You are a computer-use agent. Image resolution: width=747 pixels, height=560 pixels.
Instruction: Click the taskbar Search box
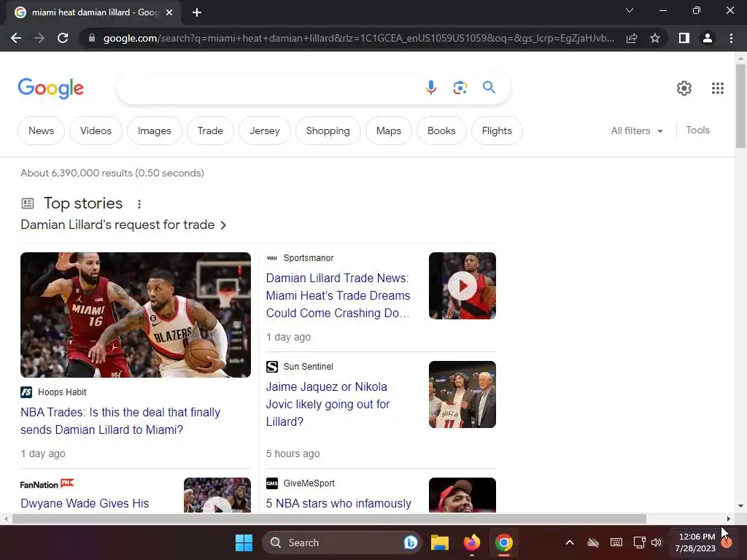click(x=341, y=542)
